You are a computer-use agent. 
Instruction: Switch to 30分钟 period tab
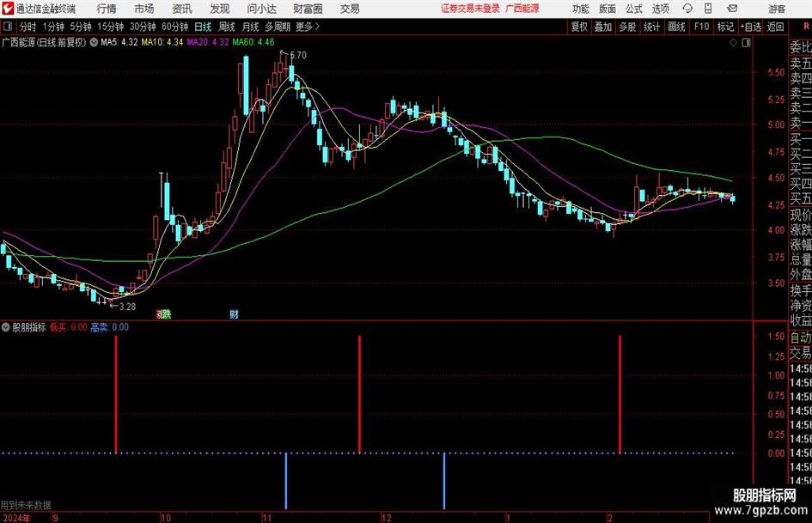tap(143, 27)
